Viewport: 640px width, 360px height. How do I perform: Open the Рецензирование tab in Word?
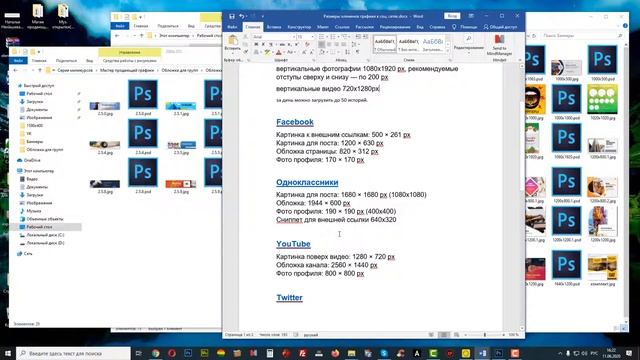click(395, 27)
